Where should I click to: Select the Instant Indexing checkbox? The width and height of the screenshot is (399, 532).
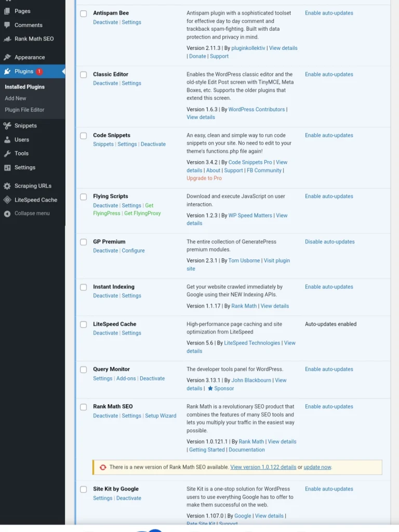(84, 287)
